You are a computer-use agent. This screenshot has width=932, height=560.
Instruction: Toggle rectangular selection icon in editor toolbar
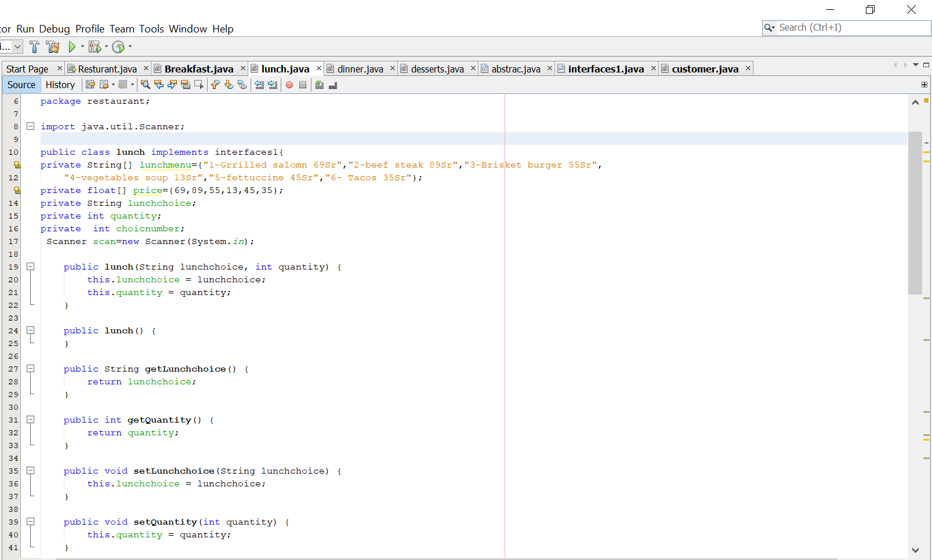click(198, 85)
